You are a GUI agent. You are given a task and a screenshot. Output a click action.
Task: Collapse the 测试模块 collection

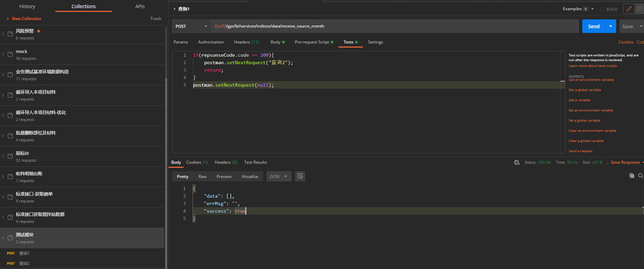[x=3, y=238]
